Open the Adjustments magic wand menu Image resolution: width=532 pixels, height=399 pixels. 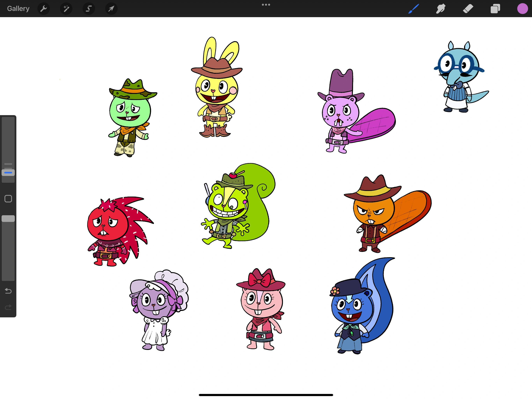pyautogui.click(x=66, y=9)
